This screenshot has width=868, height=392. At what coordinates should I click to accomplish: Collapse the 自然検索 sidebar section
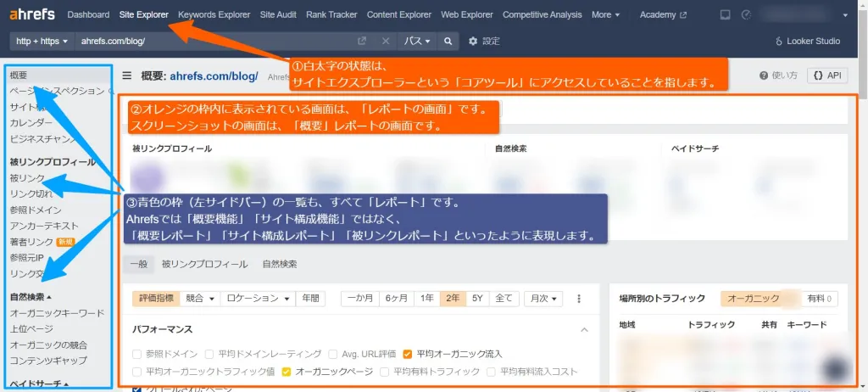(x=31, y=297)
